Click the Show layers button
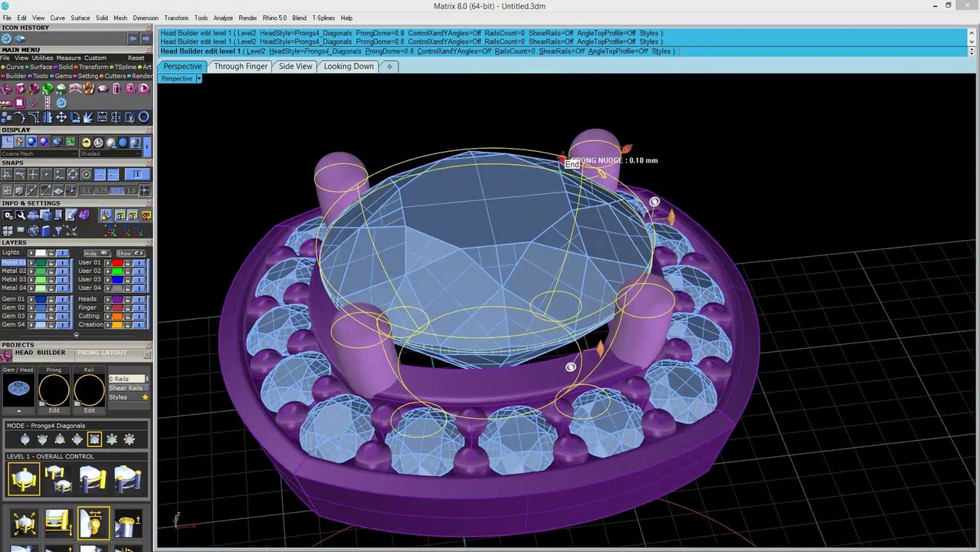Image resolution: width=980 pixels, height=552 pixels. tap(130, 253)
